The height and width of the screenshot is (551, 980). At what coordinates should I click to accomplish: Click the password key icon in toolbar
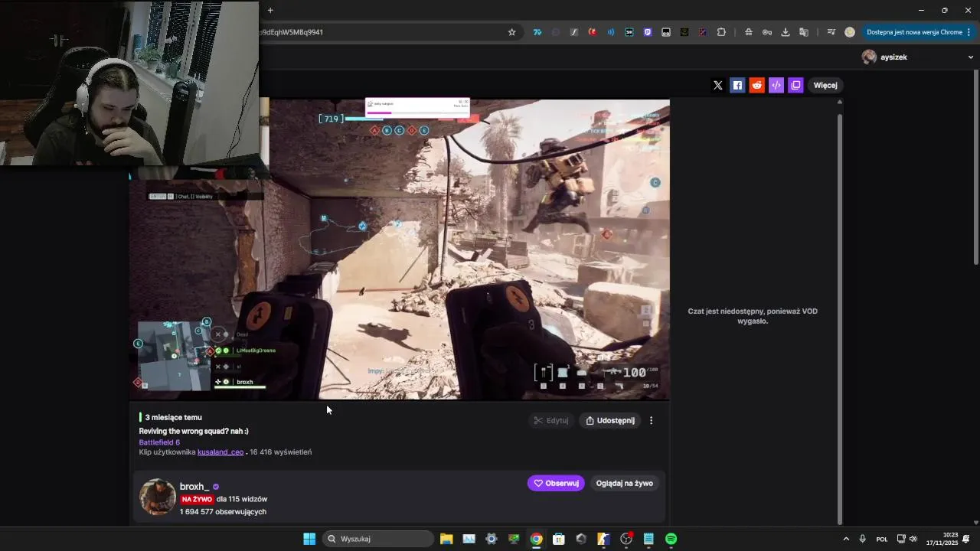click(x=766, y=32)
